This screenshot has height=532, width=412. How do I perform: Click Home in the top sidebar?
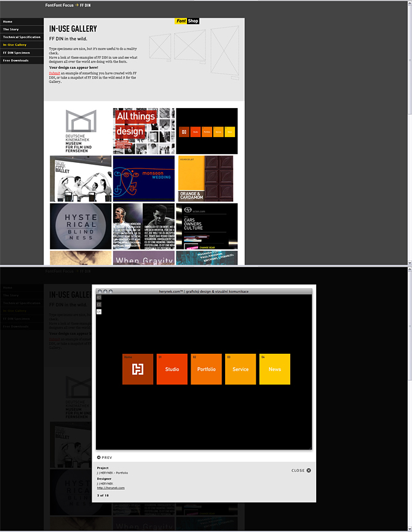coord(7,22)
